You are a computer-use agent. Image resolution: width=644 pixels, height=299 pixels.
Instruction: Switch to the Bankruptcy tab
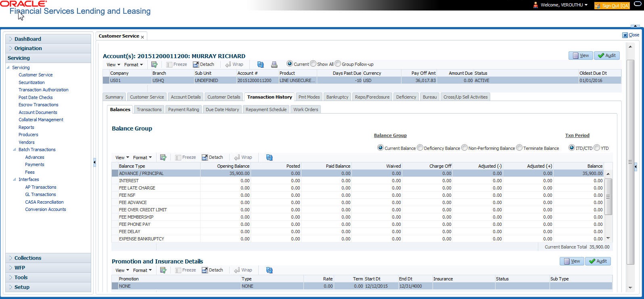337,97
